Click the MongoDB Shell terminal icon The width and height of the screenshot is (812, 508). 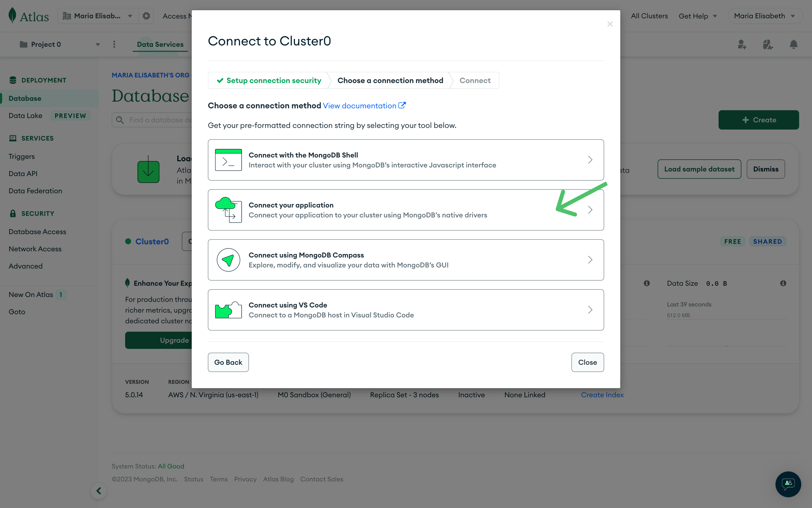click(228, 160)
